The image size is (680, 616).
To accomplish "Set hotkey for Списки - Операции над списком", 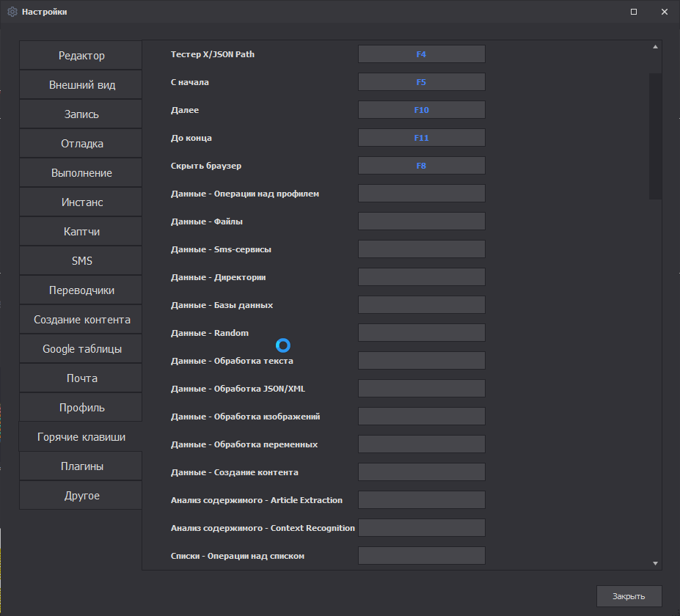I will click(422, 556).
